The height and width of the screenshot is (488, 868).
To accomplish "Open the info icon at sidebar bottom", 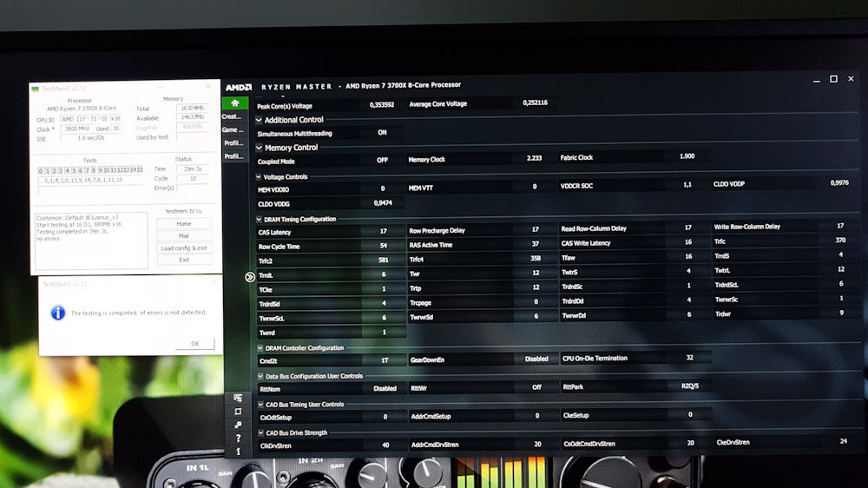I will pyautogui.click(x=238, y=452).
